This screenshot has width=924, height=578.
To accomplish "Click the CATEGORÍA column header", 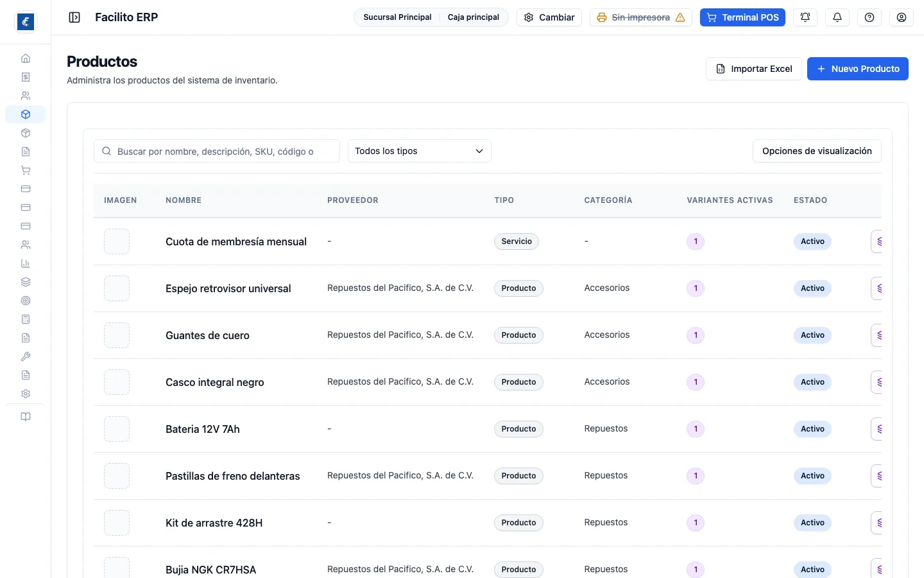I will 608,200.
